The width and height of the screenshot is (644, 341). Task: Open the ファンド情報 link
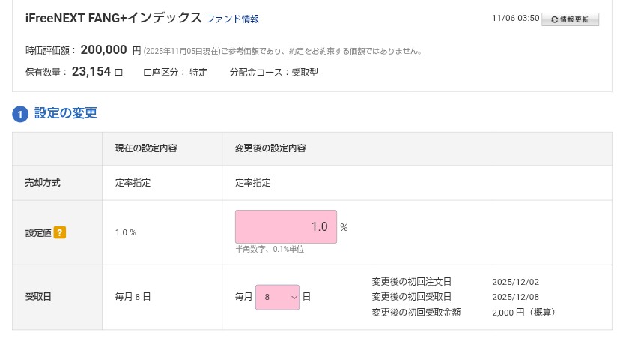232,19
